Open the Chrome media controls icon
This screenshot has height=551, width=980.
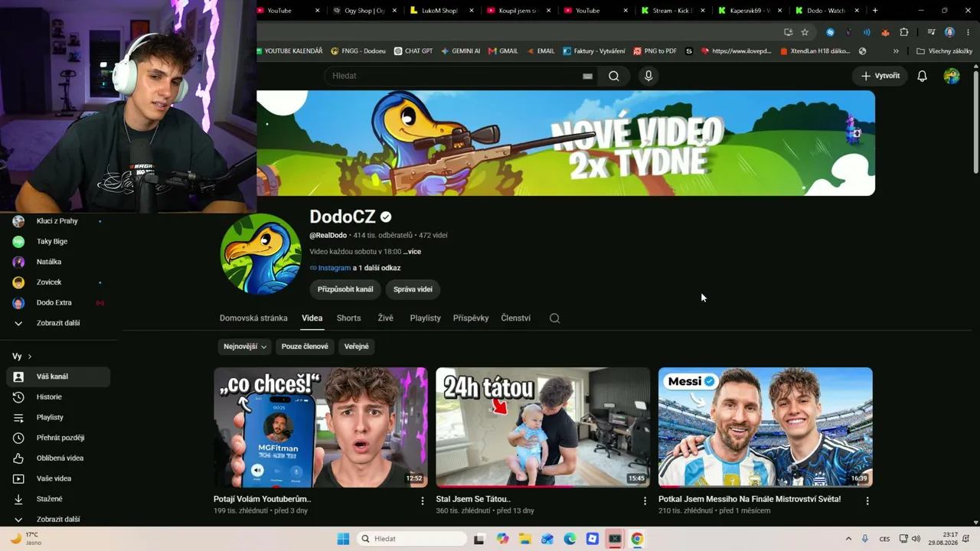[932, 32]
